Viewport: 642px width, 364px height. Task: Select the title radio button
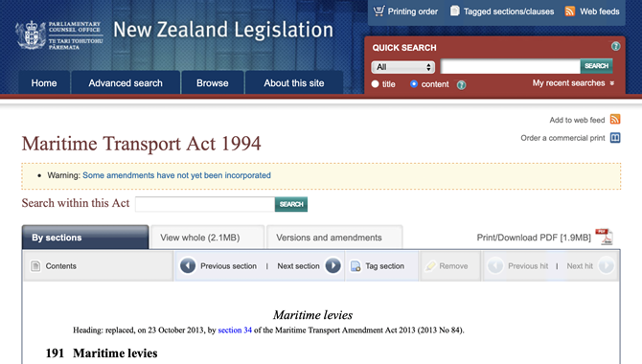click(x=375, y=84)
